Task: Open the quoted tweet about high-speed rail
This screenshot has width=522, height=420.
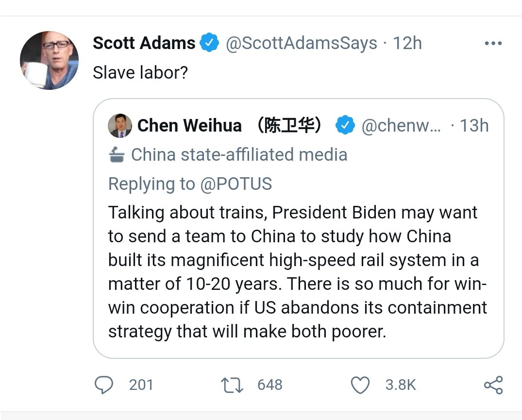Action: (297, 272)
